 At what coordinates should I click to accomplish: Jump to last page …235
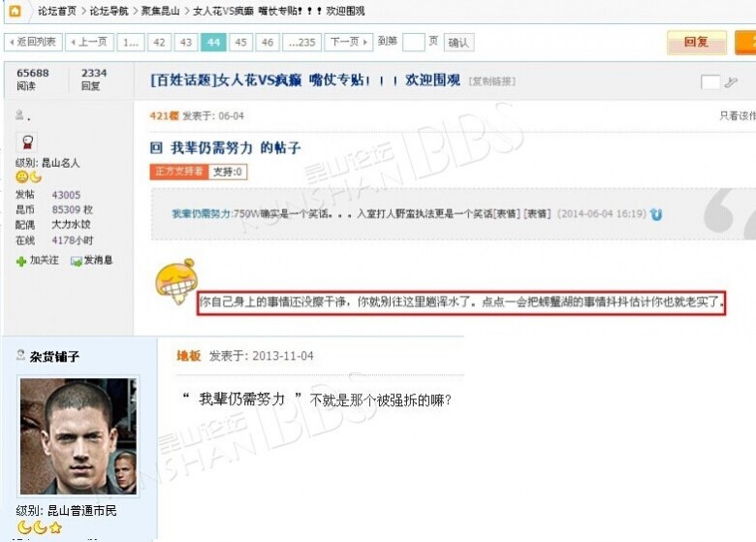point(301,43)
